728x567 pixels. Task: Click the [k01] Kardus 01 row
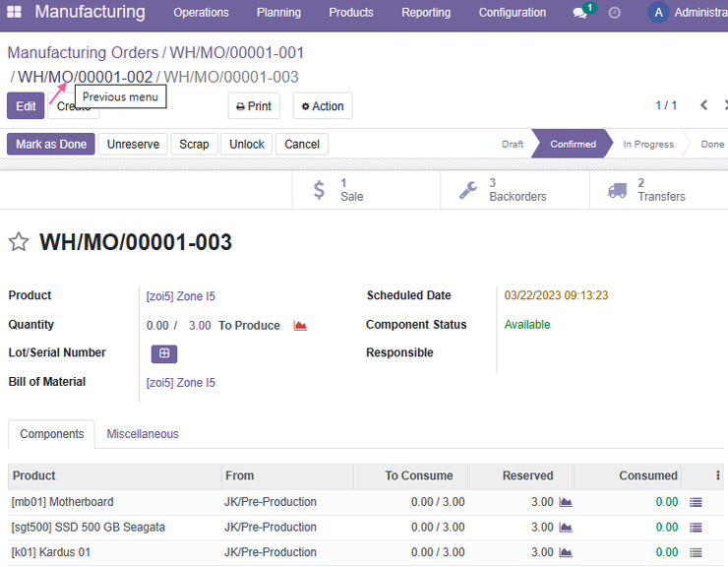[x=366, y=552]
